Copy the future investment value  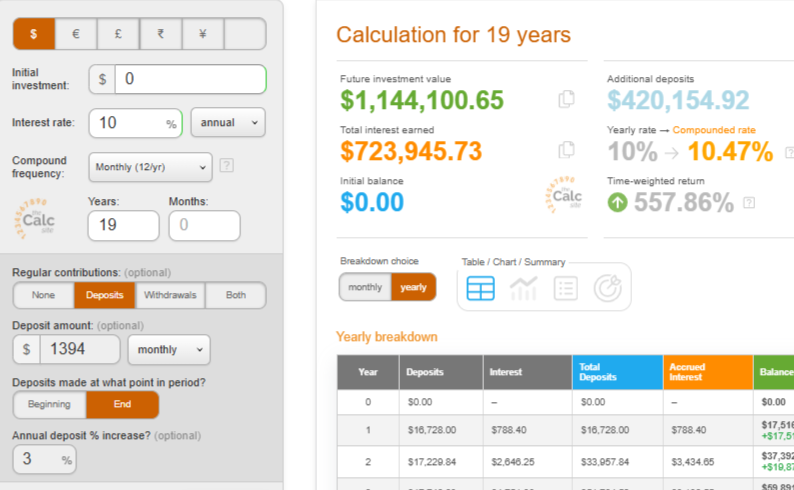tap(567, 99)
